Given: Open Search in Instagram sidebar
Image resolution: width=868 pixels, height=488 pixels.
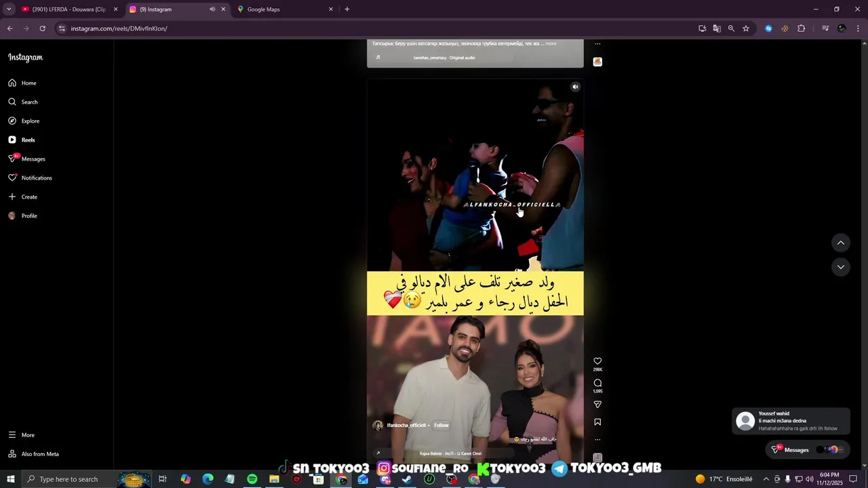Looking at the screenshot, I should [x=22, y=102].
